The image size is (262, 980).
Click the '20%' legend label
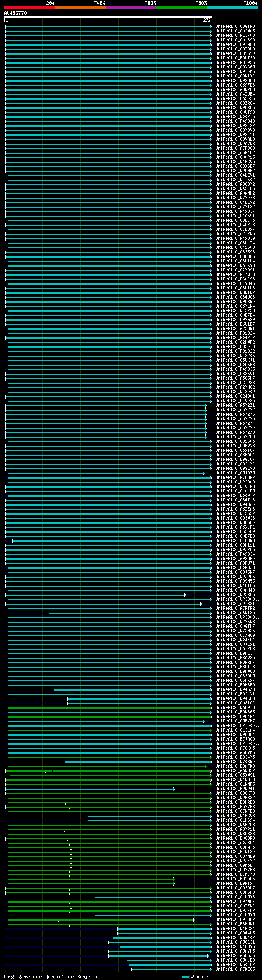[x=50, y=3]
